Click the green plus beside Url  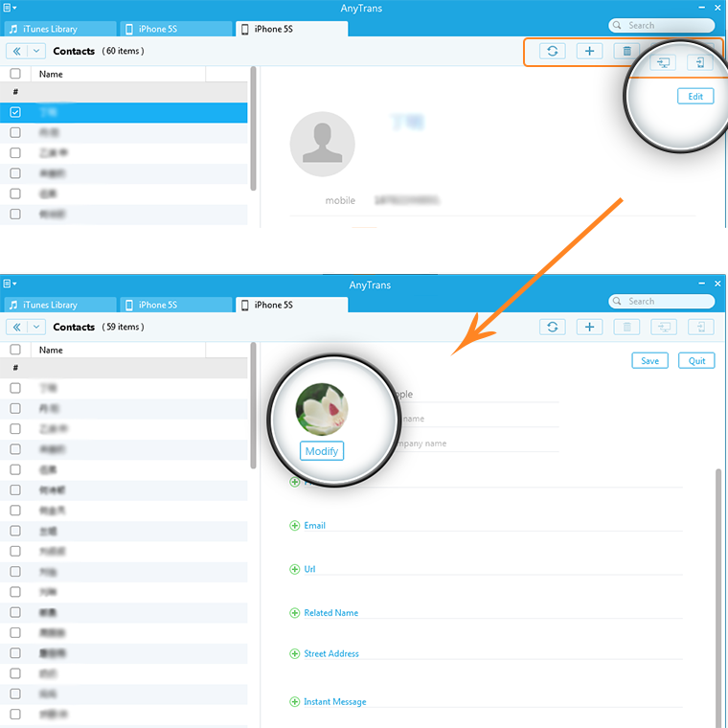tap(294, 569)
